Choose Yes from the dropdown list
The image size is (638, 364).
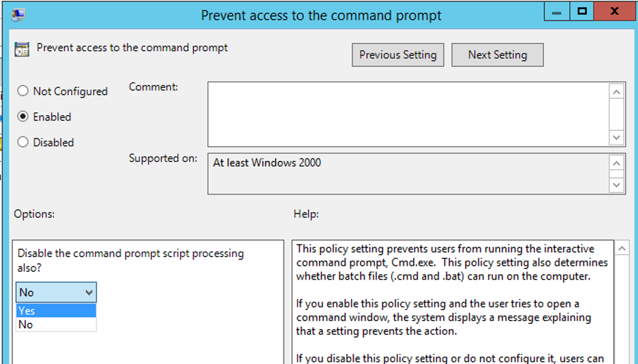pyautogui.click(x=56, y=311)
